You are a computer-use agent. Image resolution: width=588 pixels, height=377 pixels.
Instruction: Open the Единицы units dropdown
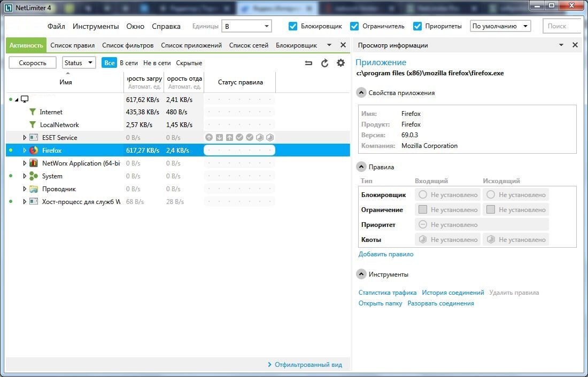point(246,26)
